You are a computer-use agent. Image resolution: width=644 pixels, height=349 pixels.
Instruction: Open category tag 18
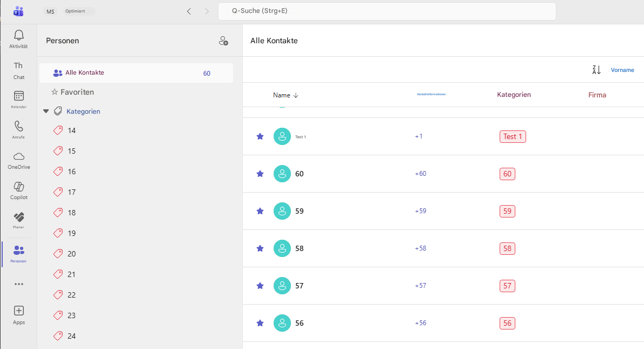pyautogui.click(x=71, y=213)
